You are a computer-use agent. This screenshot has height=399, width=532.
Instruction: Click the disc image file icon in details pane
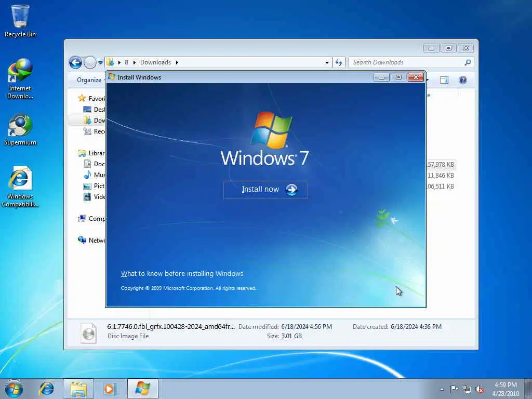click(x=88, y=332)
